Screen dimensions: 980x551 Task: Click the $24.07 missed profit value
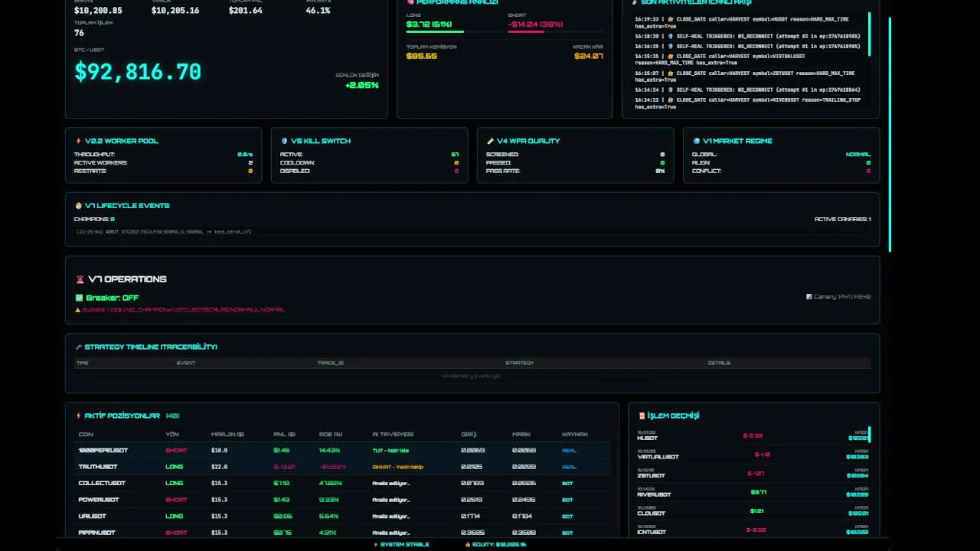(589, 56)
